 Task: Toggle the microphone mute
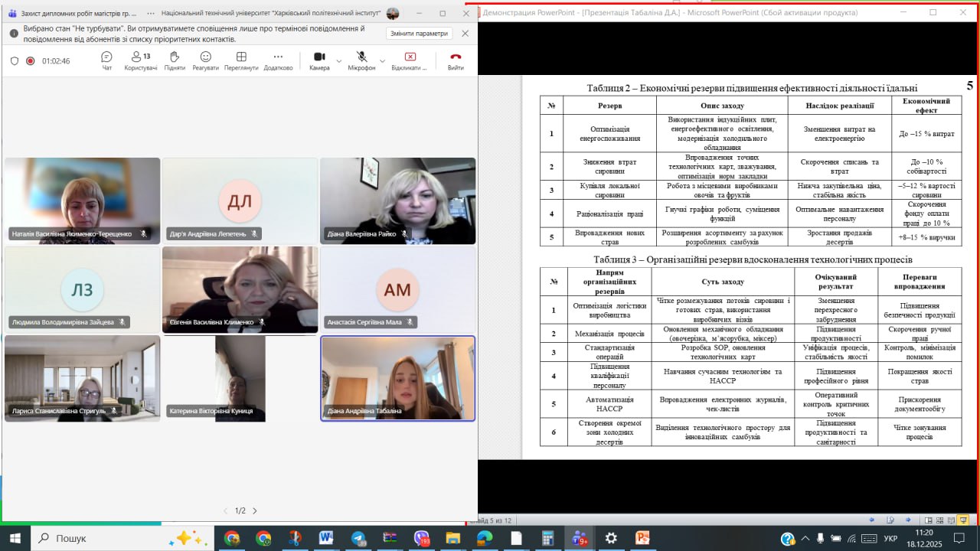[361, 60]
